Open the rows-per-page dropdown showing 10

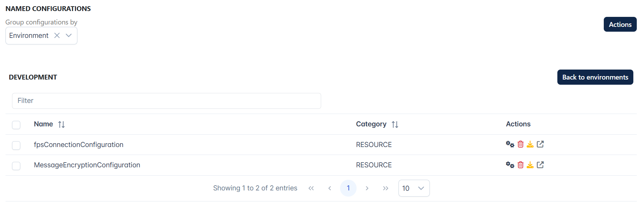click(x=414, y=188)
